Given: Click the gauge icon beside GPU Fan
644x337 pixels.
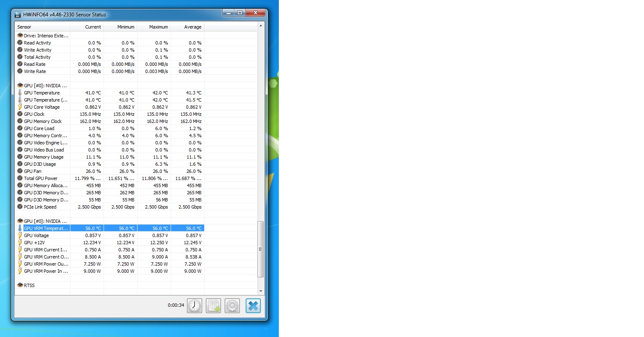Looking at the screenshot, I should [20, 171].
